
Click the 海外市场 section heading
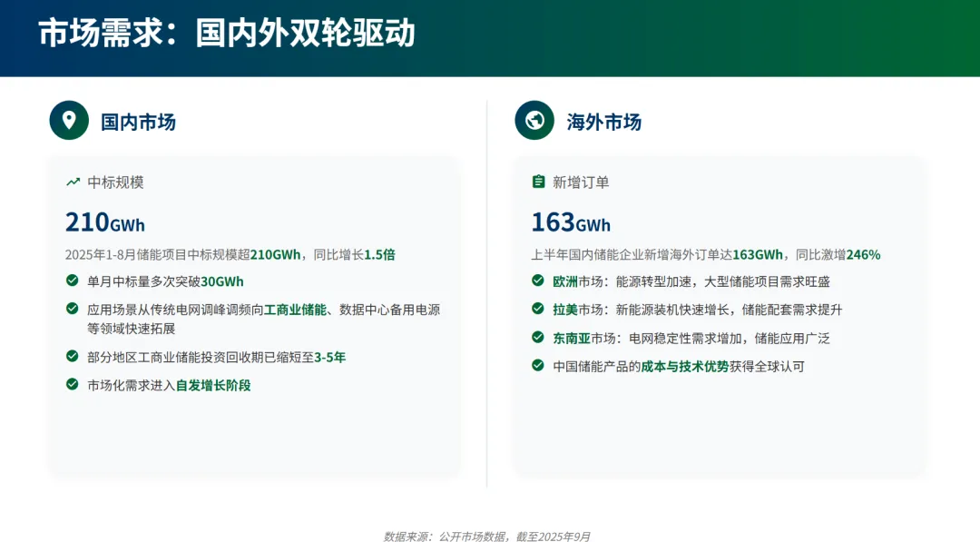pyautogui.click(x=604, y=122)
